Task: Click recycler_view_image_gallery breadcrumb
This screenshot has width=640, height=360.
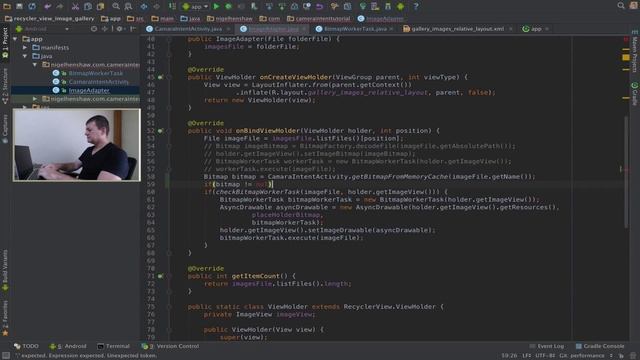Action: pyautogui.click(x=49, y=19)
